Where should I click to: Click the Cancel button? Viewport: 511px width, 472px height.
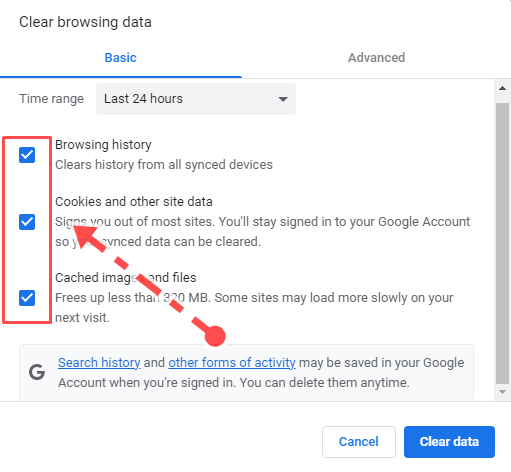pos(359,442)
